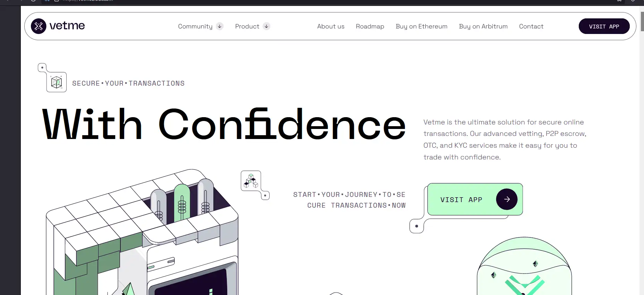Go to the About us page
Screen dimensions: 644x295
coord(331,26)
